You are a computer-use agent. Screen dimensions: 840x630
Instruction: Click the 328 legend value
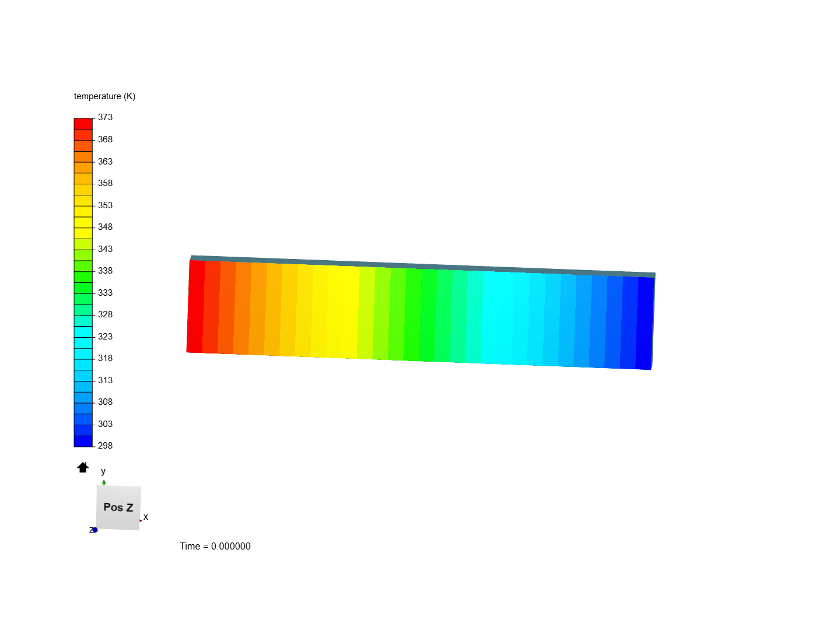[x=105, y=314]
